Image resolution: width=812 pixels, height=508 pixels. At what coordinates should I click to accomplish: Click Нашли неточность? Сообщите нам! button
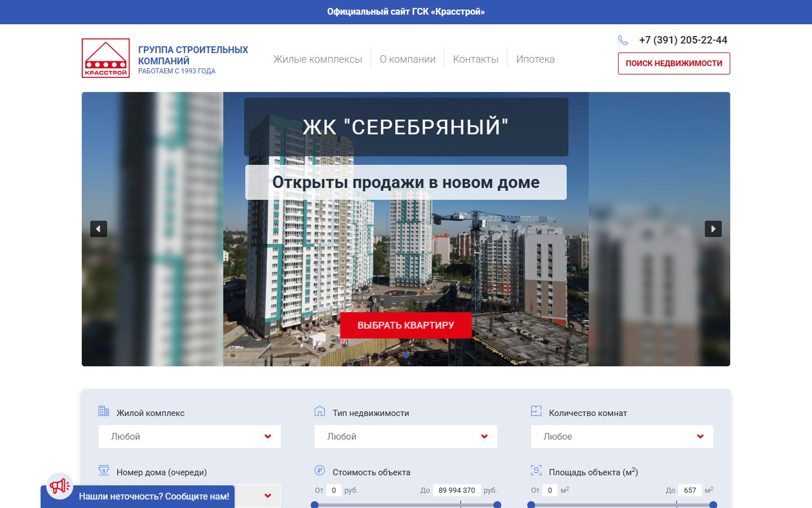[x=154, y=497]
